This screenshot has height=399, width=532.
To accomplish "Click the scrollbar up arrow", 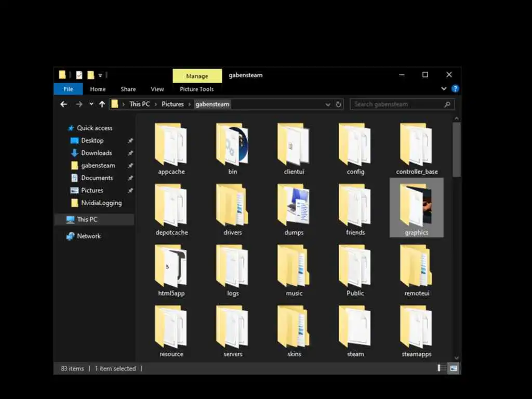I will (457, 118).
